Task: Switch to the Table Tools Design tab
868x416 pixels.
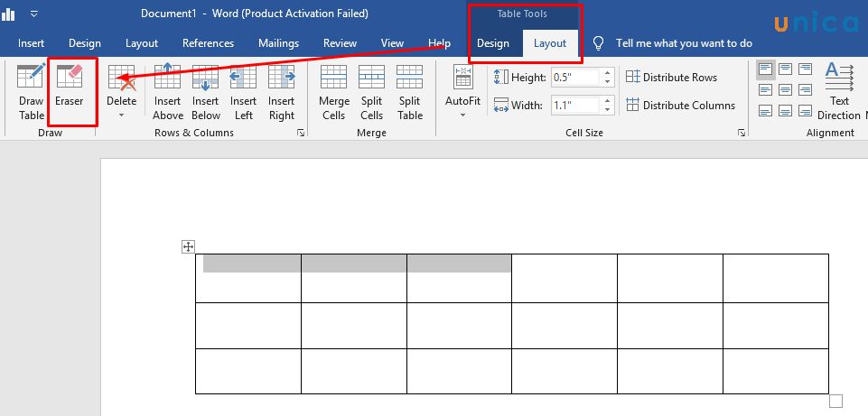Action: [x=493, y=43]
